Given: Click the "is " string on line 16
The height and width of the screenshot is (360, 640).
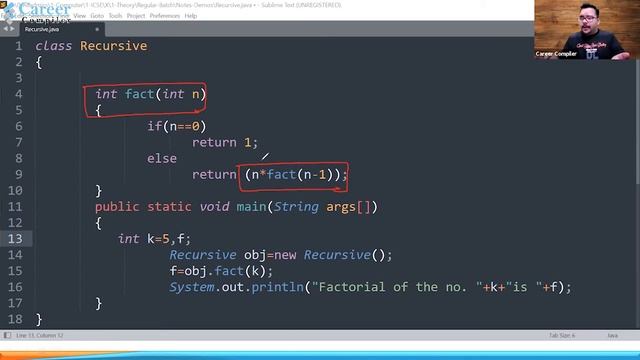Looking at the screenshot, I should (524, 287).
